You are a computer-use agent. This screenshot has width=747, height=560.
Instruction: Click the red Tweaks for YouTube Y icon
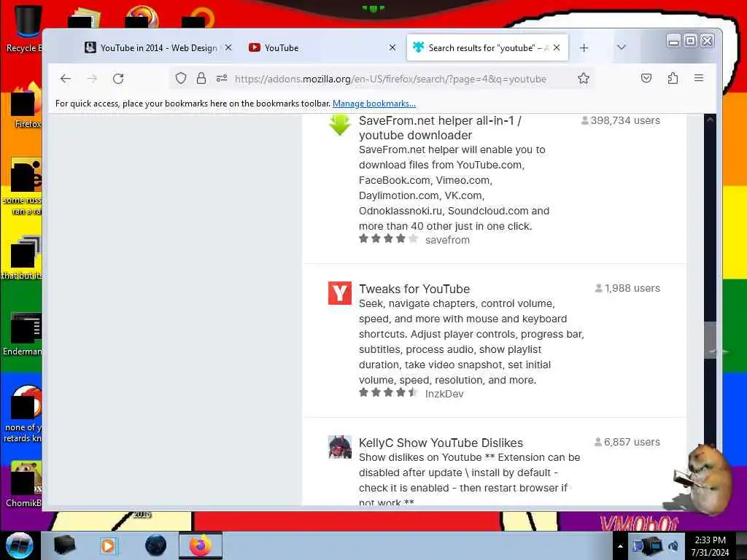[x=340, y=293]
